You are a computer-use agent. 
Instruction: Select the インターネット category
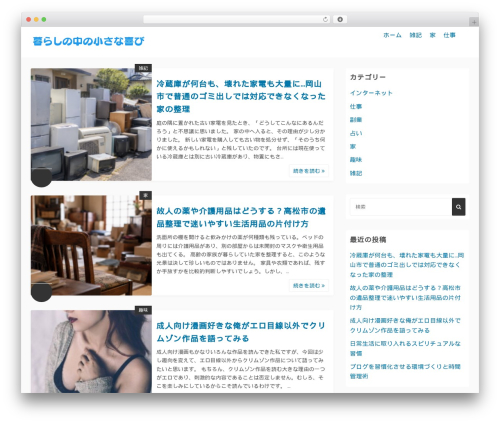coord(371,93)
